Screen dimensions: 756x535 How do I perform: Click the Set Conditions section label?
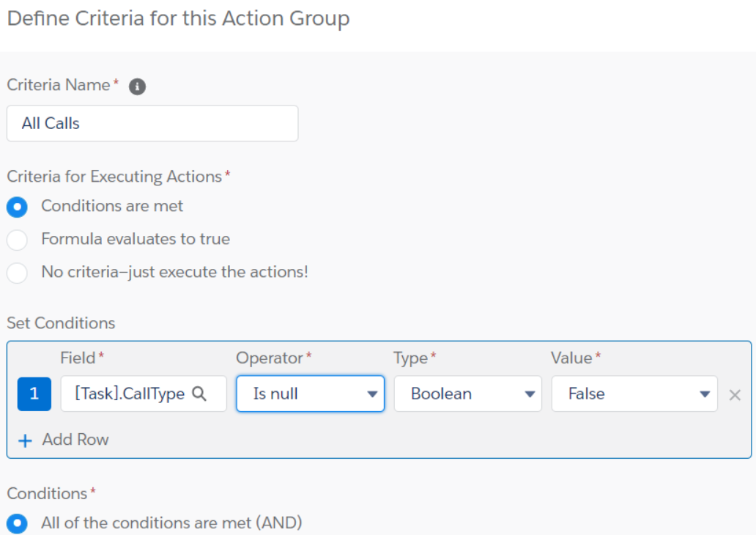61,323
